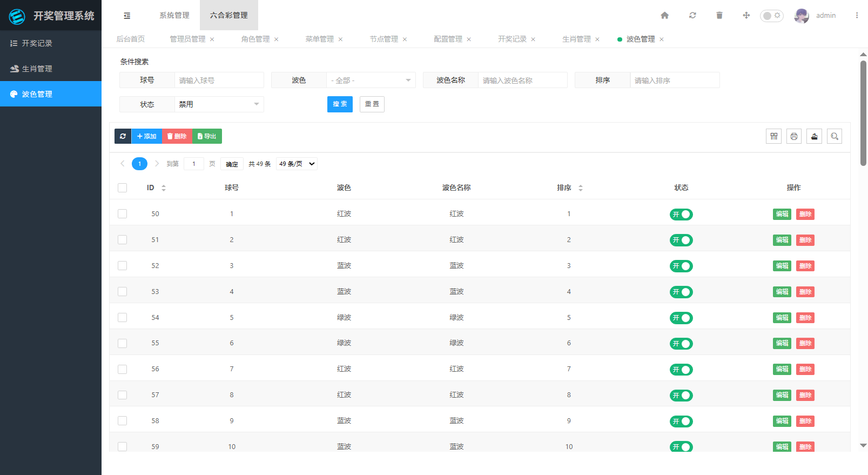Check the row with ID 52
The width and height of the screenshot is (868, 475).
pos(123,266)
